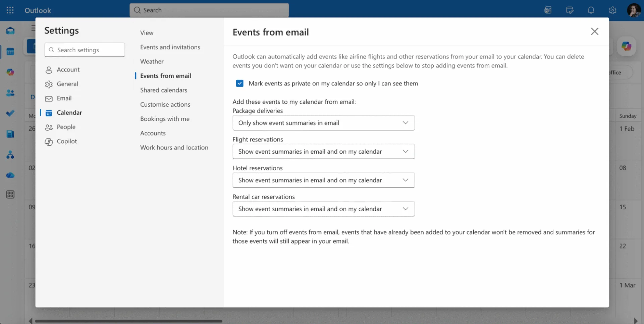Select the Copilot settings category
The image size is (644, 324).
(x=66, y=141)
